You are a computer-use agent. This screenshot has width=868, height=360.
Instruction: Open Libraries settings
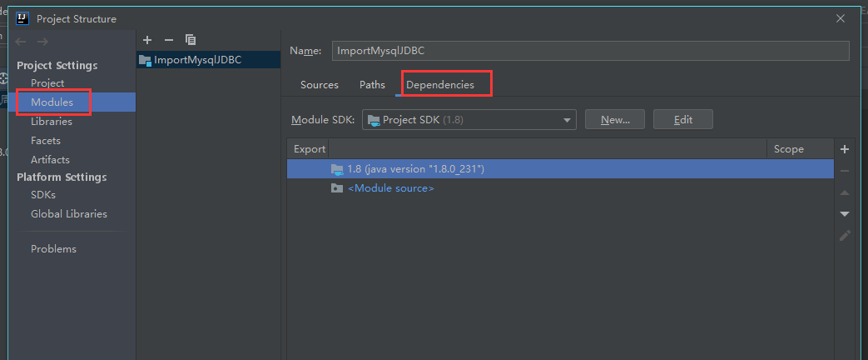52,122
